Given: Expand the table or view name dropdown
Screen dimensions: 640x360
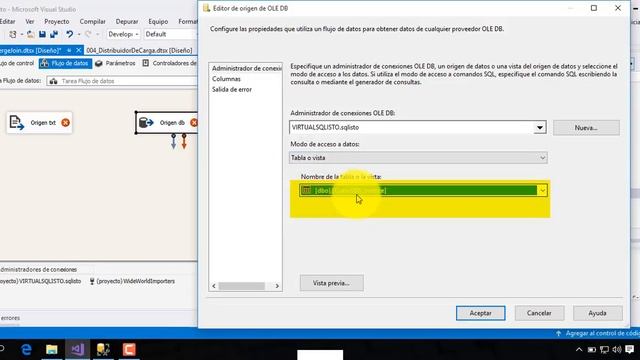Looking at the screenshot, I should click(542, 191).
